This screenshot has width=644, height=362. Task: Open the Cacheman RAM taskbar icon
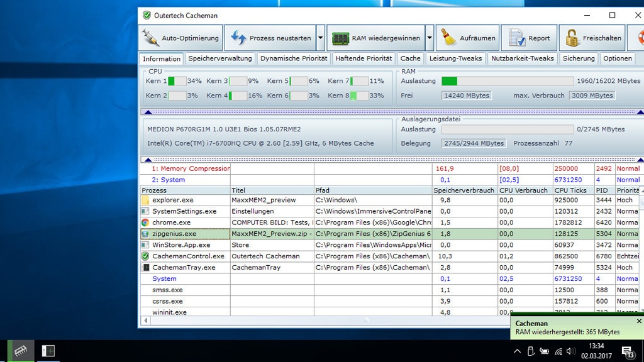point(21,351)
